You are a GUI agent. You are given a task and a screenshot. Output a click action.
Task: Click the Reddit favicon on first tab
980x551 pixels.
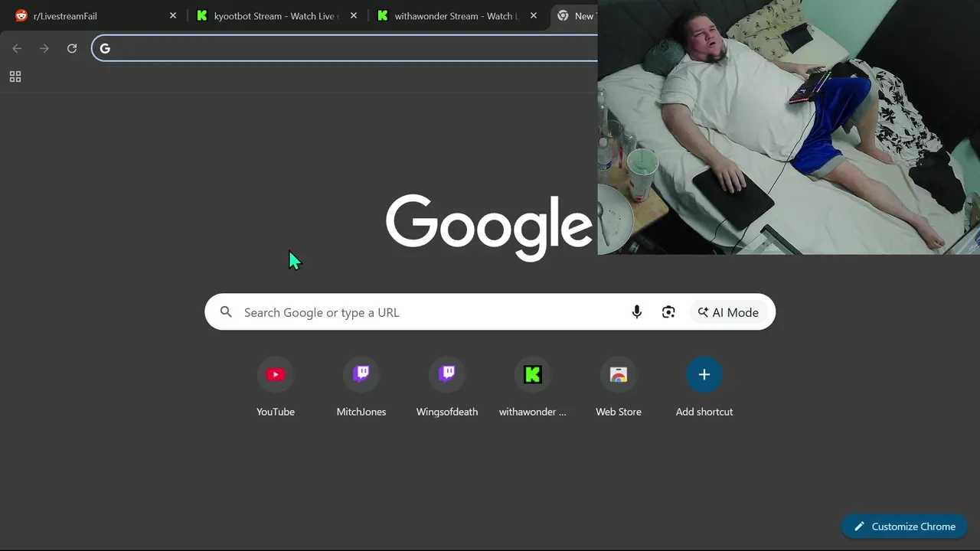(21, 16)
